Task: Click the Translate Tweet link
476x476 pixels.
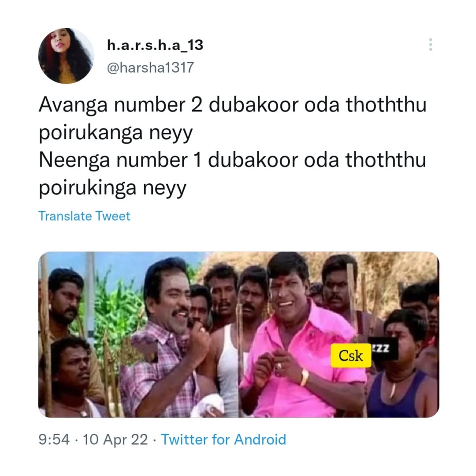Action: click(x=84, y=216)
